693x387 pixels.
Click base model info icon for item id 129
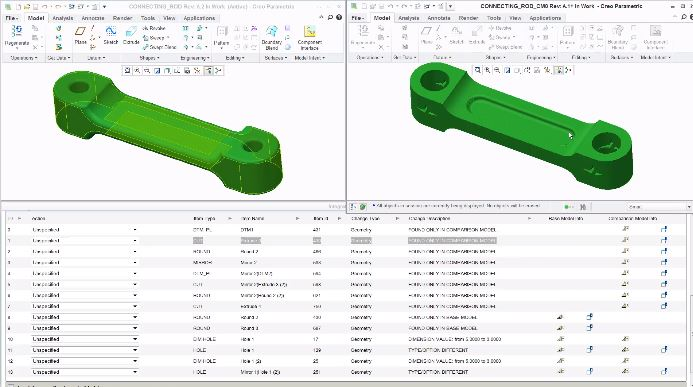tap(560, 350)
